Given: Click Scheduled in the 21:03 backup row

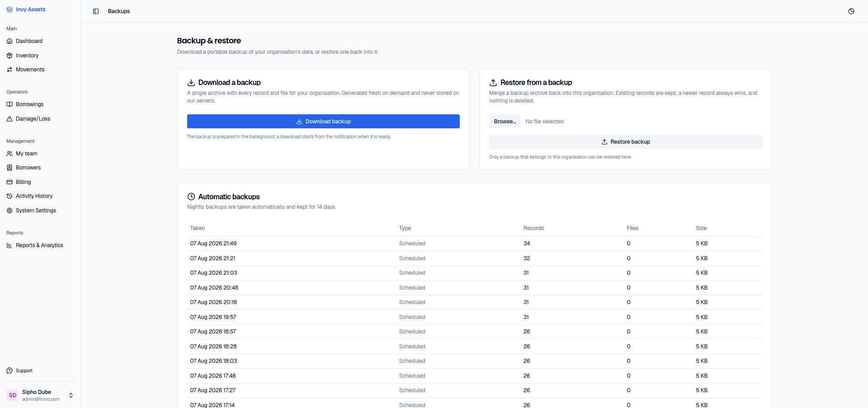Looking at the screenshot, I should click(412, 273).
